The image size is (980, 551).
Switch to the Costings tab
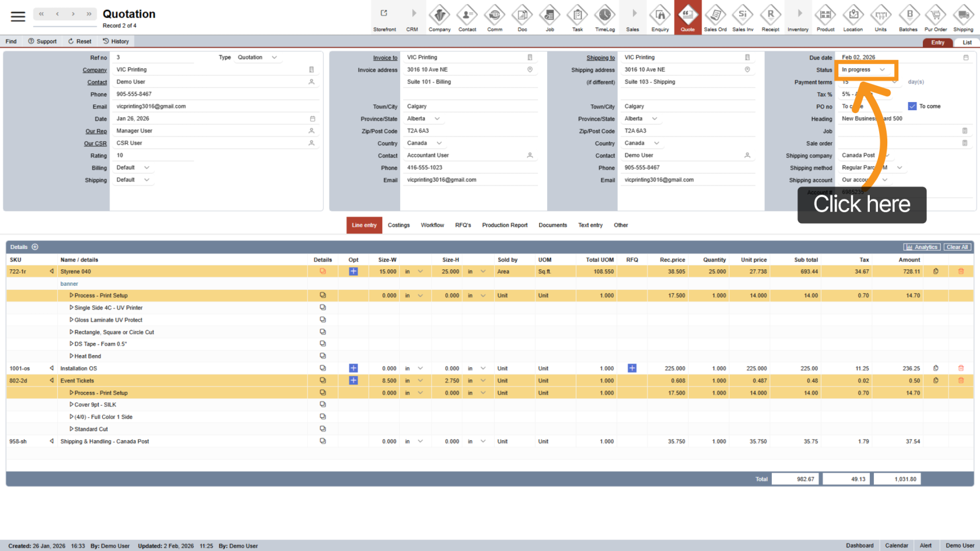[398, 225]
